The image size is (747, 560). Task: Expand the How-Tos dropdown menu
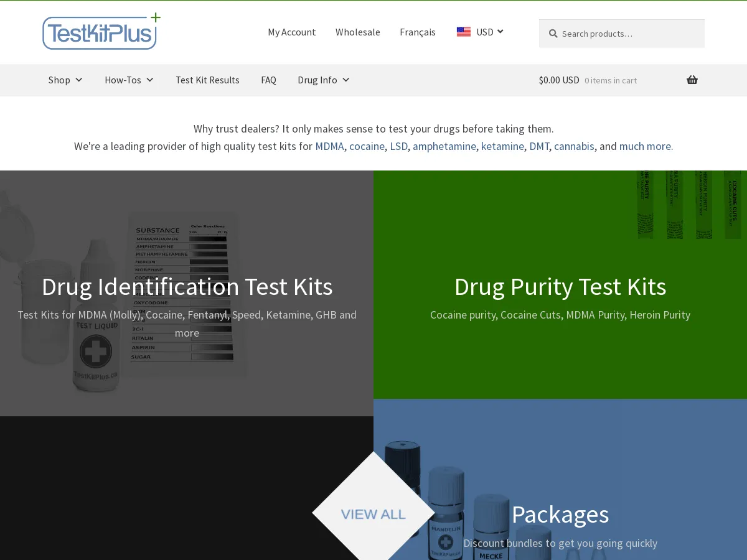(129, 80)
